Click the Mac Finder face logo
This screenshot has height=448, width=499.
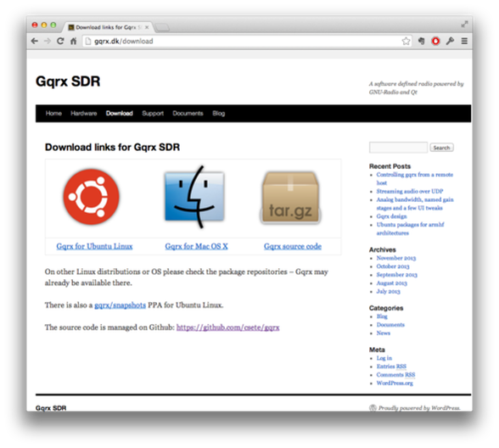pos(194,197)
